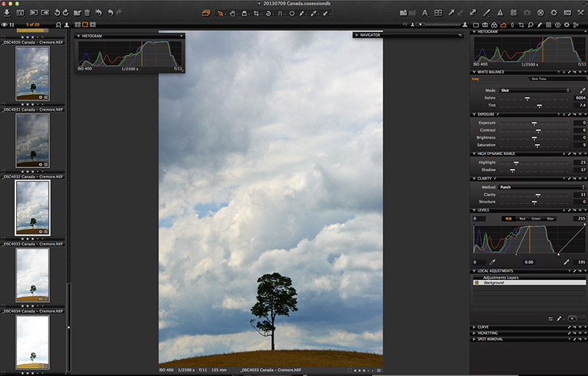Screen dimensions: 588x376
Task: Select the _DSC4031 thumbnail in the browser
Action: click(32, 142)
